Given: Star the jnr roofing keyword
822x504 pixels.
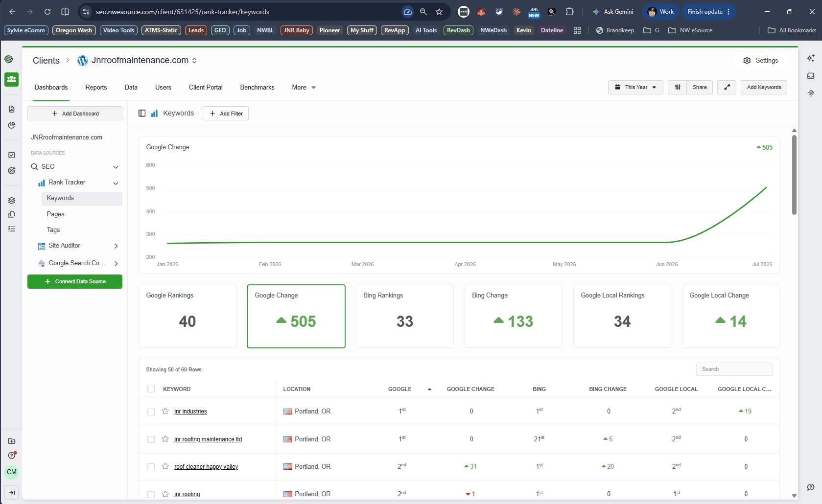Looking at the screenshot, I should click(x=165, y=494).
